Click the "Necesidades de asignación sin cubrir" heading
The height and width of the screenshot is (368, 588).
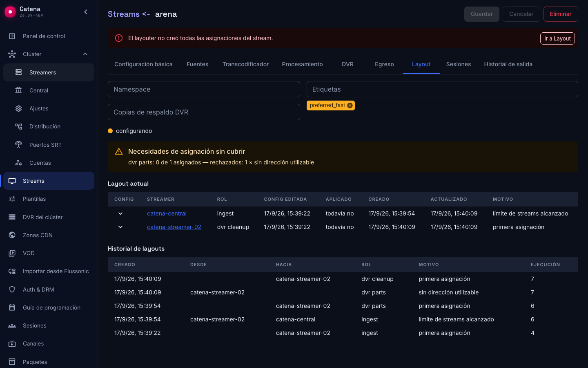[187, 151]
